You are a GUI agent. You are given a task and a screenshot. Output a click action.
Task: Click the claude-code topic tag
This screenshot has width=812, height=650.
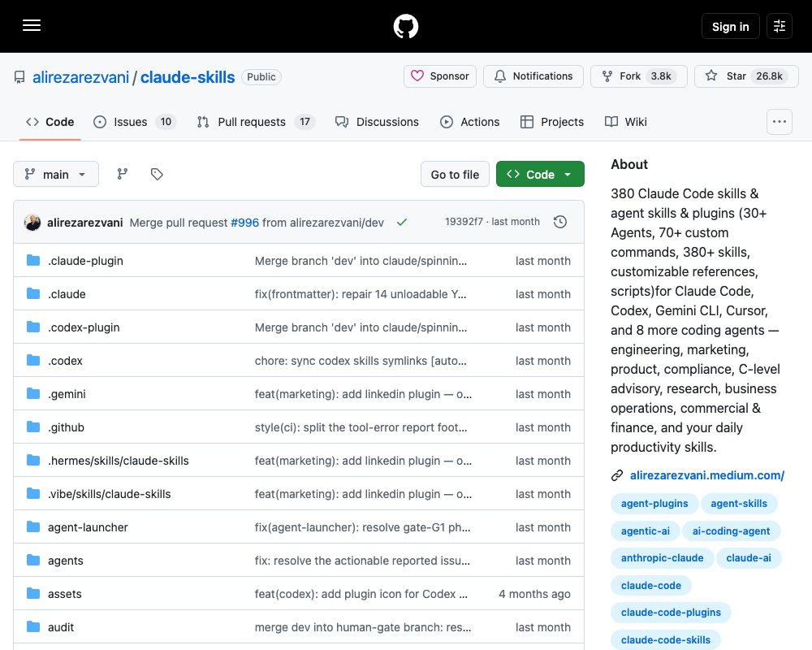(x=651, y=585)
